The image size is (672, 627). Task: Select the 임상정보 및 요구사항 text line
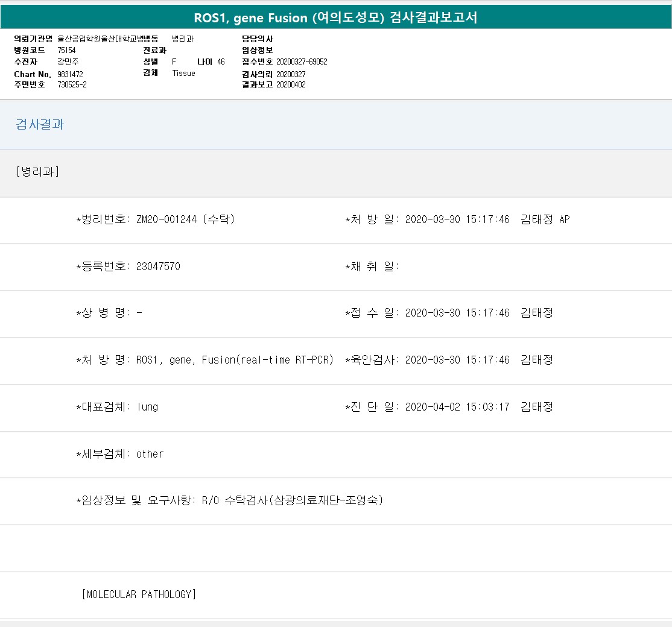tap(229, 501)
